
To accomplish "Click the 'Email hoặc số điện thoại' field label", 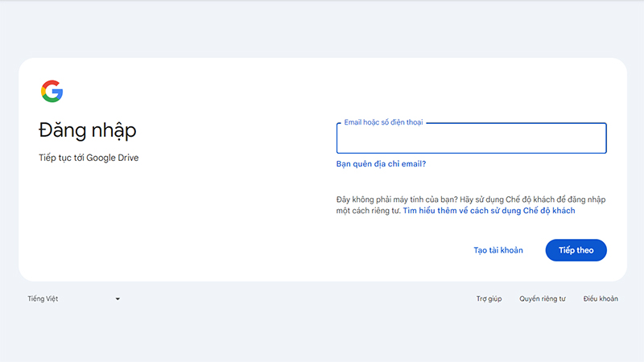I will [x=382, y=122].
